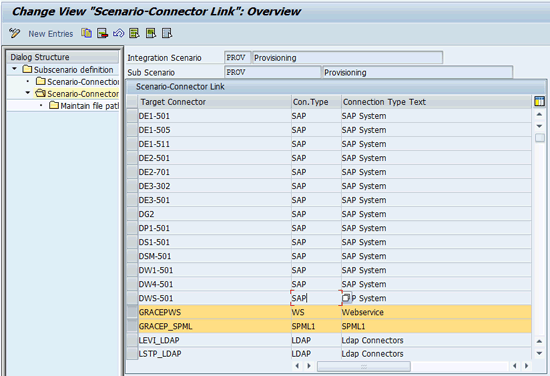Click the Delete row toolbar icon
Viewport: 550px width, 376px height.
point(102,33)
